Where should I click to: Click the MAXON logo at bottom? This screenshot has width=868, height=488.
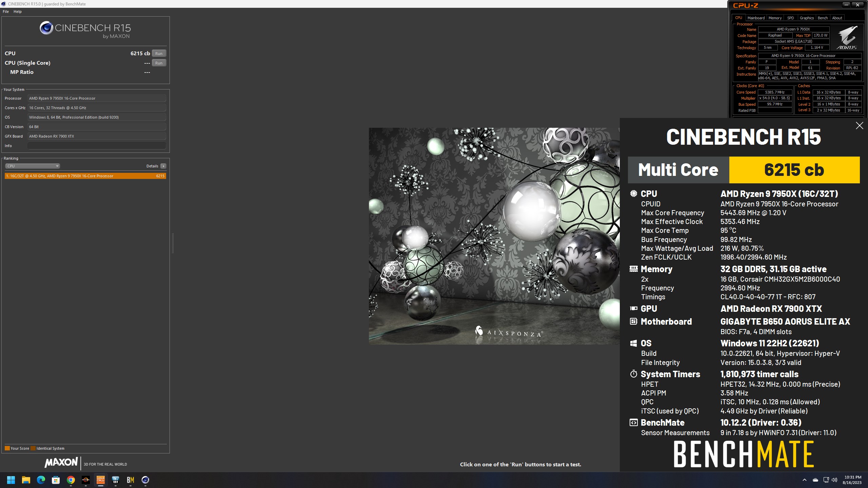[61, 462]
